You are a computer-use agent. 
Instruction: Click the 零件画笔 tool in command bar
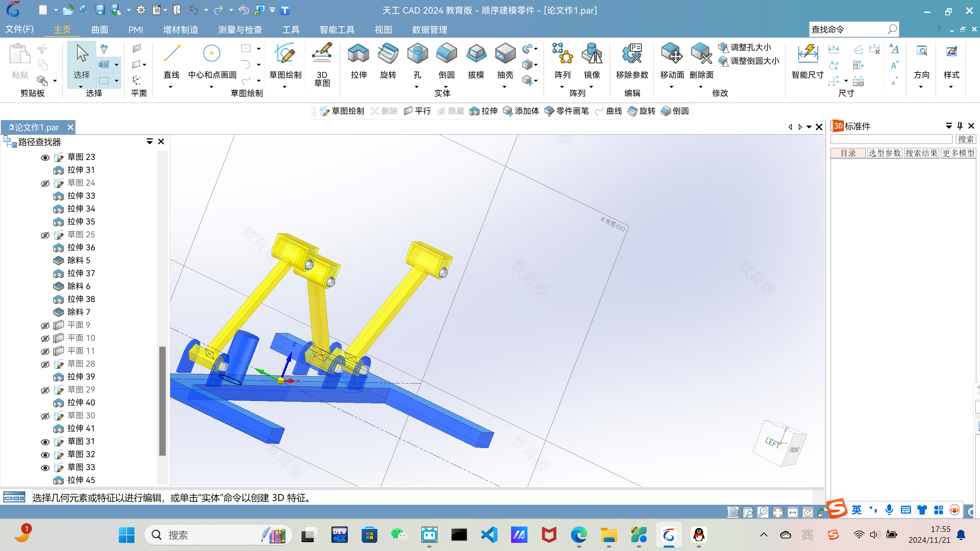pos(567,111)
